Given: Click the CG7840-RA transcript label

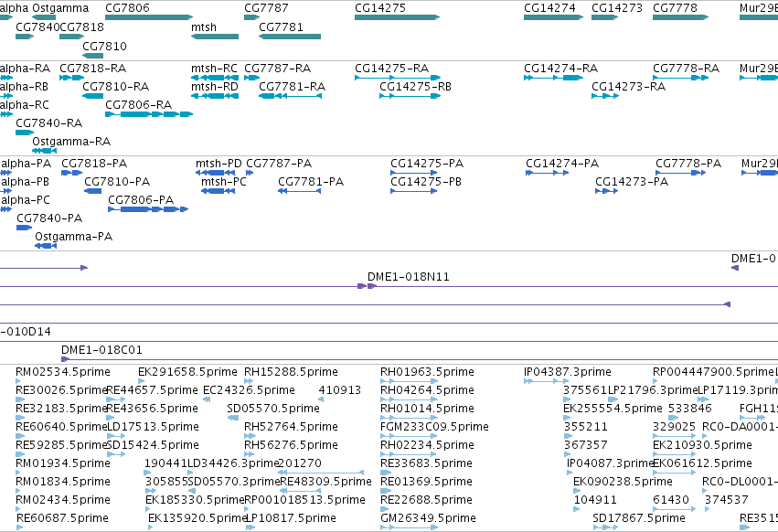Looking at the screenshot, I should (x=49, y=123).
